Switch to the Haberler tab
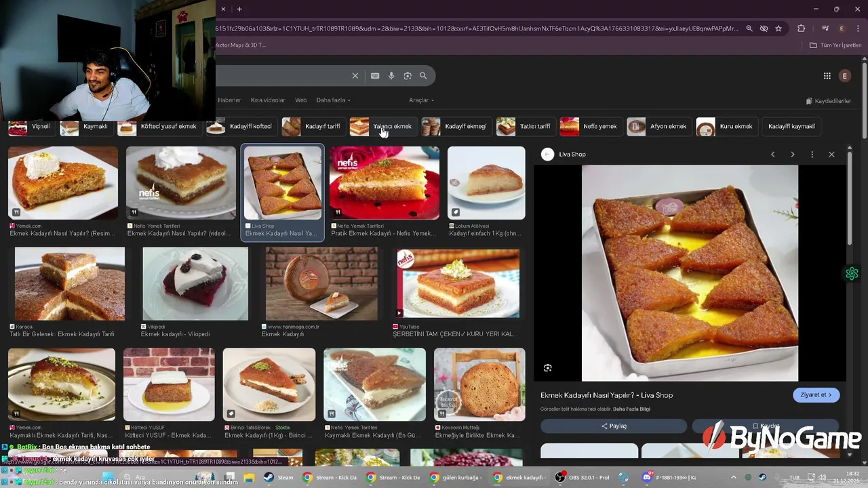The height and width of the screenshot is (488, 868). point(229,100)
